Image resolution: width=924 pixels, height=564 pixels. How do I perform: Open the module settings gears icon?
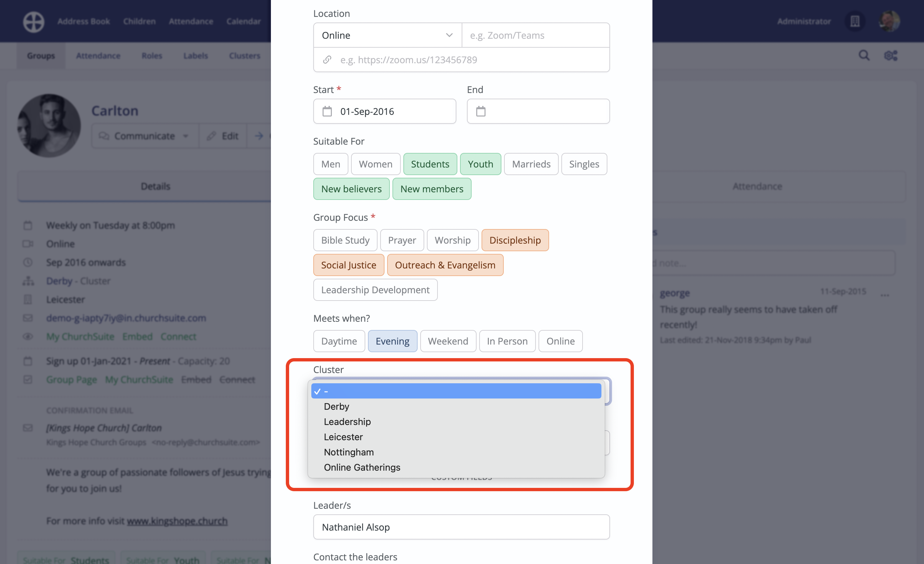click(891, 56)
